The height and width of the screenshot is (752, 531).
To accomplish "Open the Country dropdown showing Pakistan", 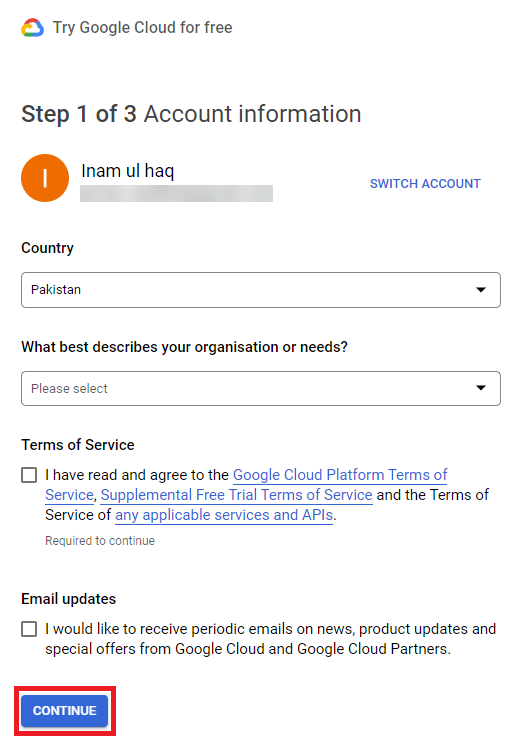I will pyautogui.click(x=261, y=290).
